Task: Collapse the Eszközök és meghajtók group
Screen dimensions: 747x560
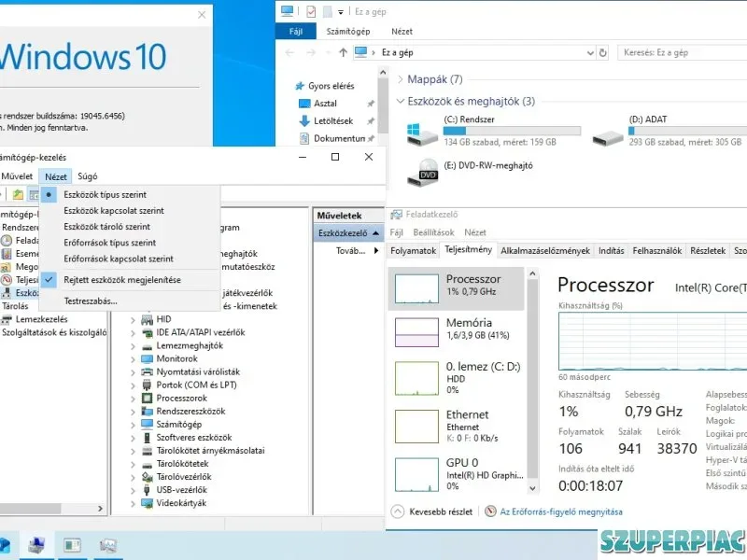Action: click(x=401, y=101)
